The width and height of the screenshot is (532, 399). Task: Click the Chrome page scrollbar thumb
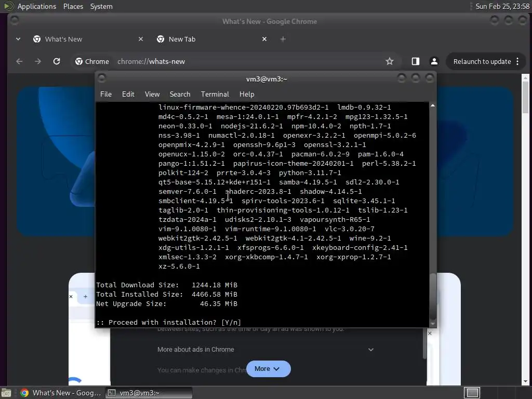(x=525, y=98)
